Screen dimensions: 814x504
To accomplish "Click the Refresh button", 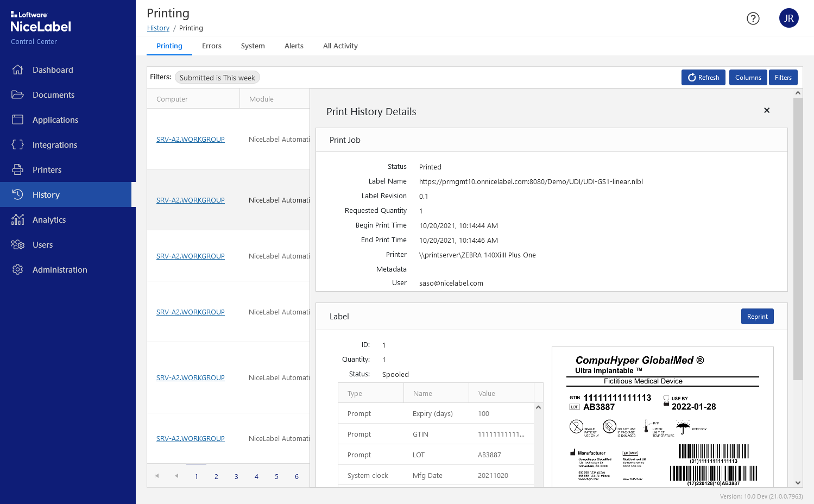I will tap(703, 78).
